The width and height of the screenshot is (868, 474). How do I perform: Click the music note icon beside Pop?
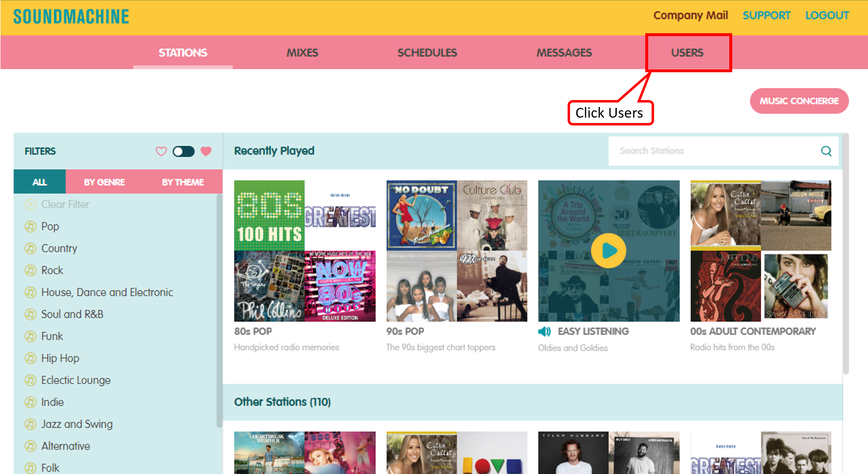click(30, 227)
